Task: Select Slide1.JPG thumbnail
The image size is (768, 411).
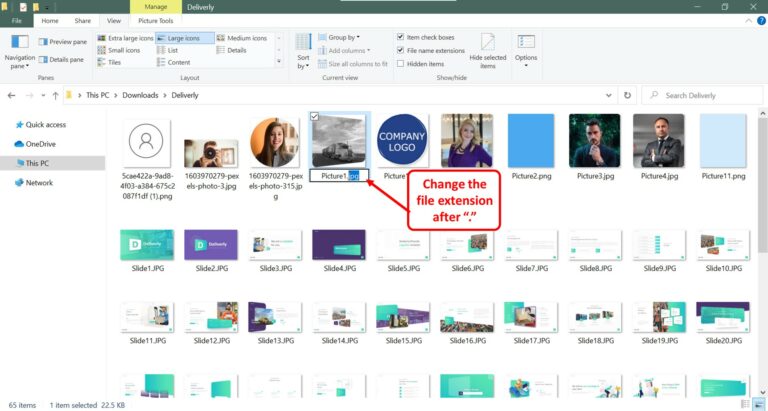Action: (147, 245)
